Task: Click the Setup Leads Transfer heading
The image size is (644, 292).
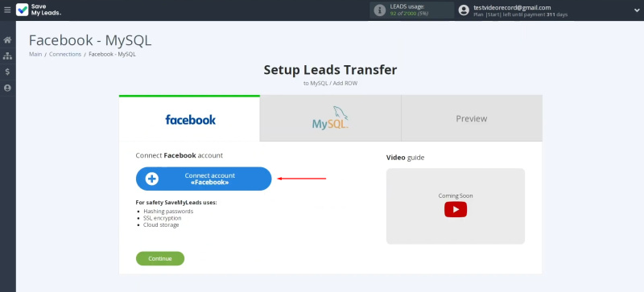Action: click(330, 70)
